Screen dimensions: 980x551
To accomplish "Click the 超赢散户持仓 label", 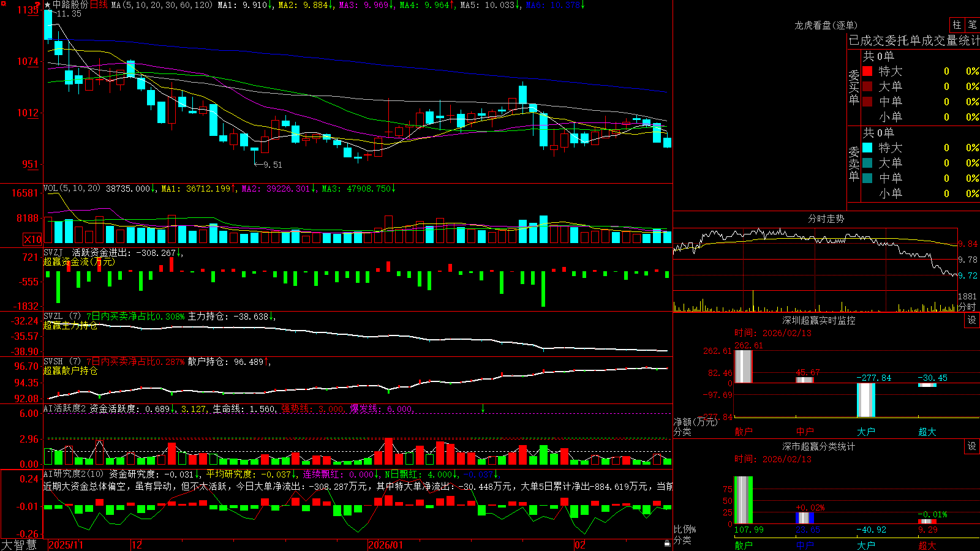I will coord(70,370).
